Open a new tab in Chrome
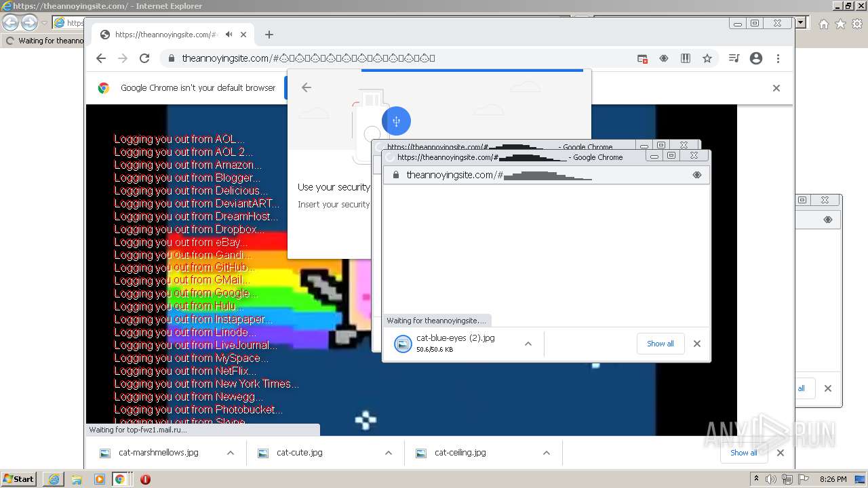The image size is (868, 488). [x=269, y=35]
